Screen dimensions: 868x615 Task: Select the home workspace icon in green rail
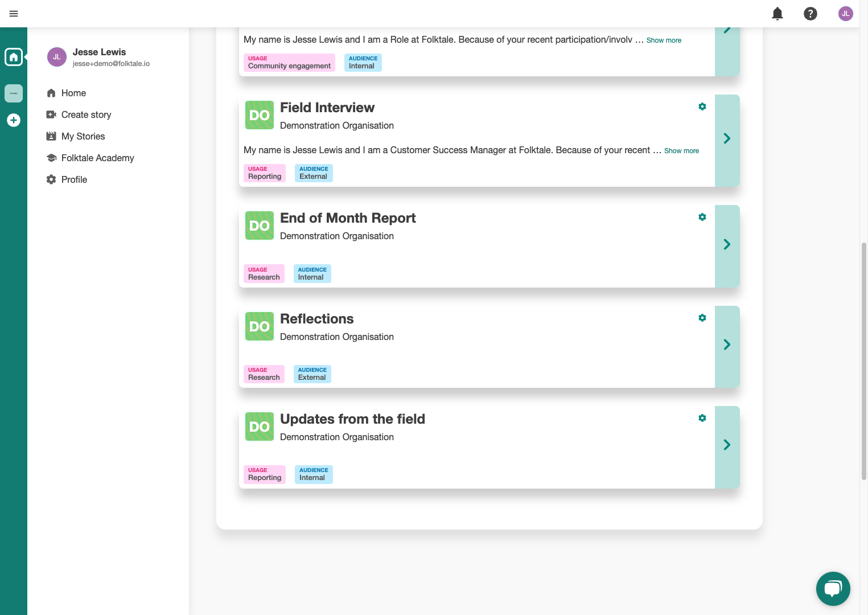[14, 57]
